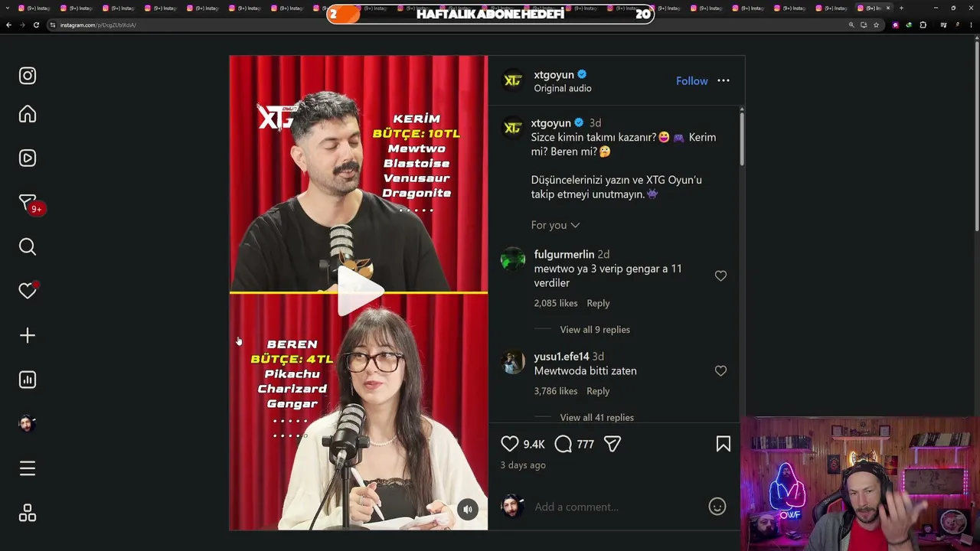Go back with the browser back arrow
This screenshot has width=980, height=551.
8,24
